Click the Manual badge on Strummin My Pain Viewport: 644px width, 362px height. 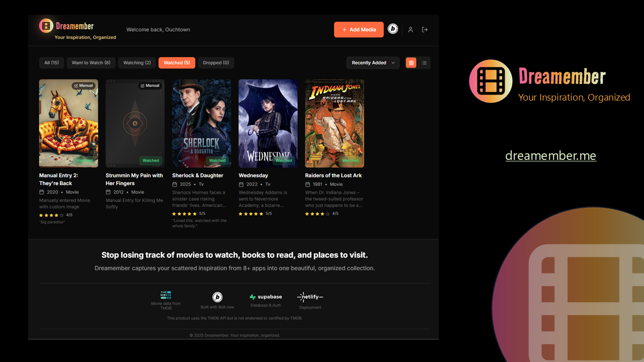[x=150, y=85]
